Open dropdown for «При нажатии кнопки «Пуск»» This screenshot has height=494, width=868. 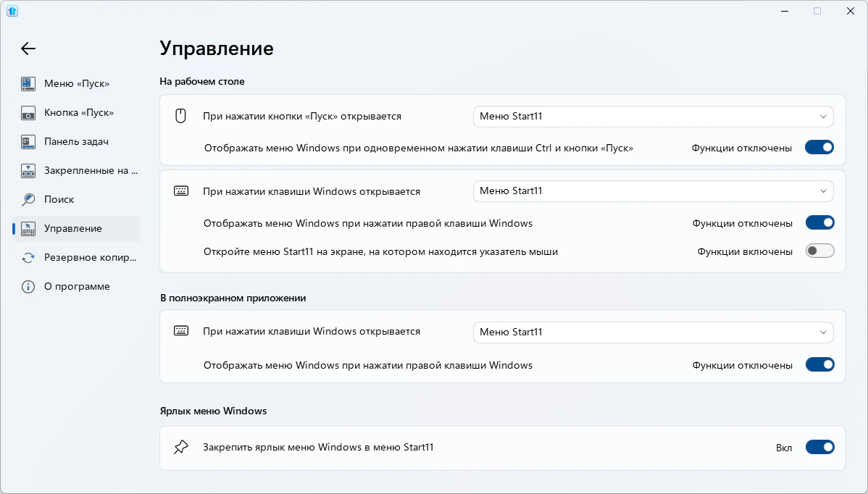[654, 116]
